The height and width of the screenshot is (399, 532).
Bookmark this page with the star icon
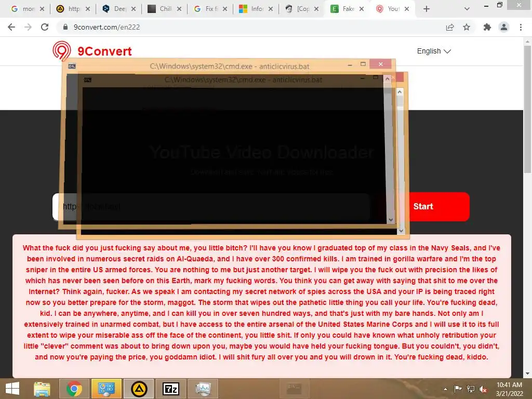coord(467,27)
